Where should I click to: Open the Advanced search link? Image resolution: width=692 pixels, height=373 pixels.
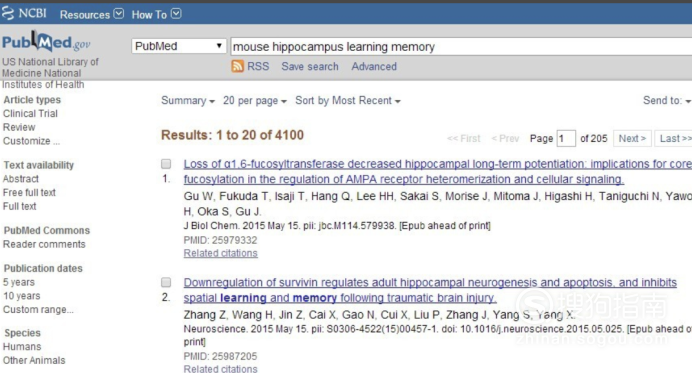(374, 66)
